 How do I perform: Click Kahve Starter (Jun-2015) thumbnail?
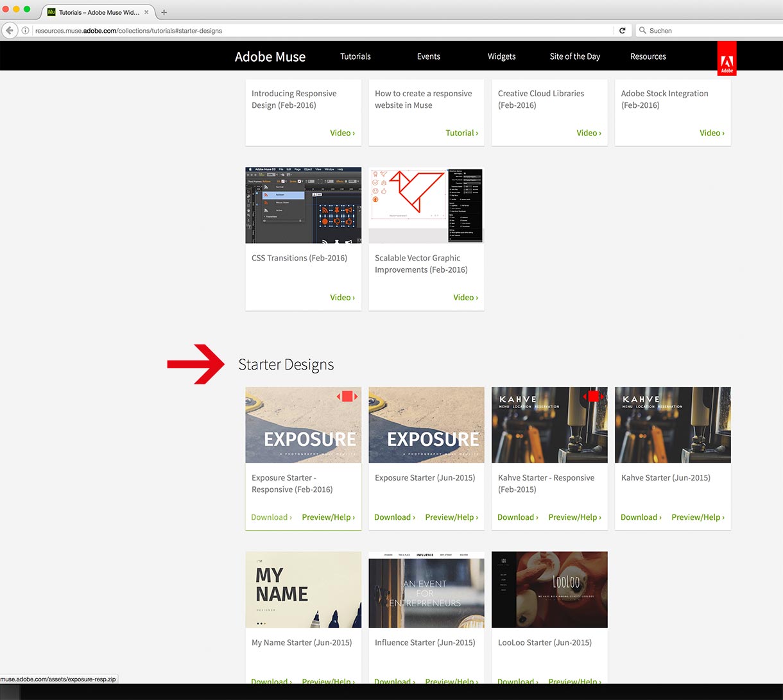pos(673,425)
